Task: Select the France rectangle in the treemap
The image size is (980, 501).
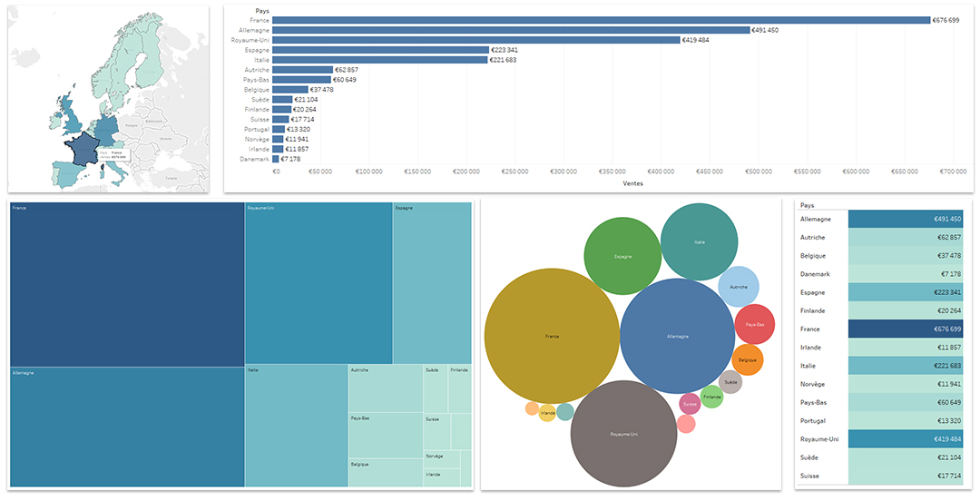Action: [x=127, y=284]
